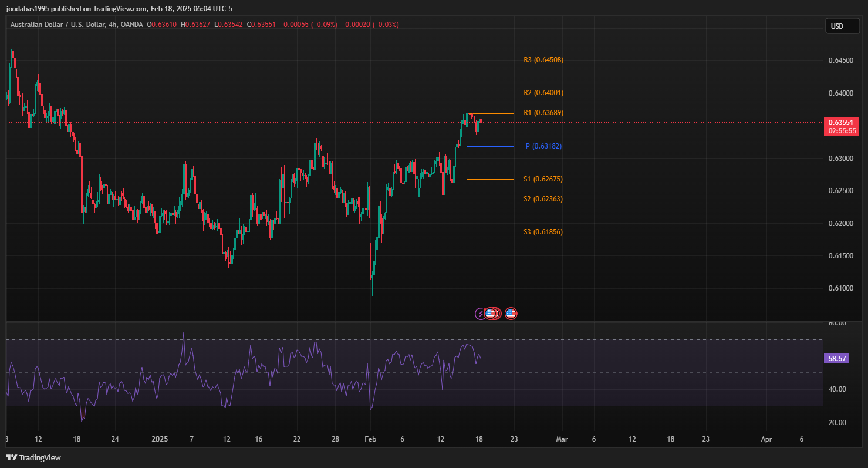868x468 pixels.
Task: Select the P (0.63182) pivot point label
Action: click(x=543, y=146)
